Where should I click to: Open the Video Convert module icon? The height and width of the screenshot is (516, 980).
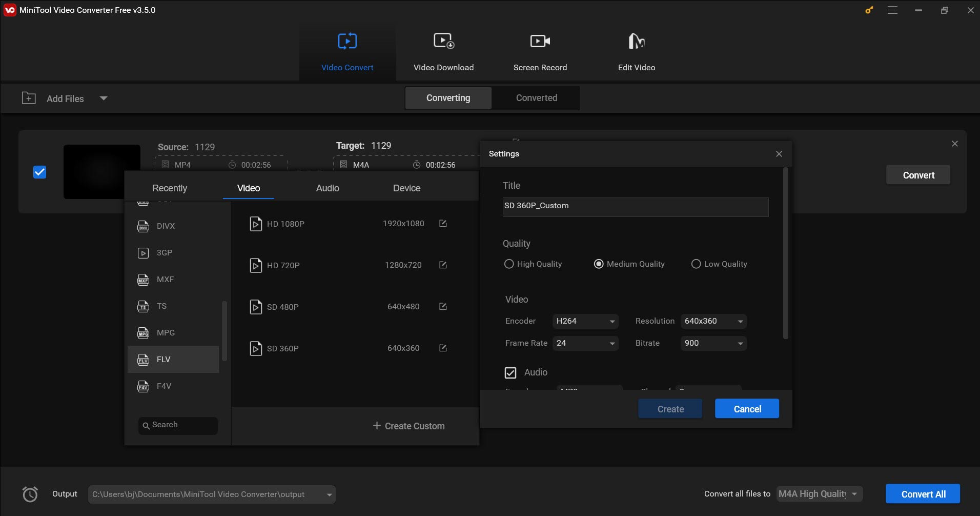(347, 41)
